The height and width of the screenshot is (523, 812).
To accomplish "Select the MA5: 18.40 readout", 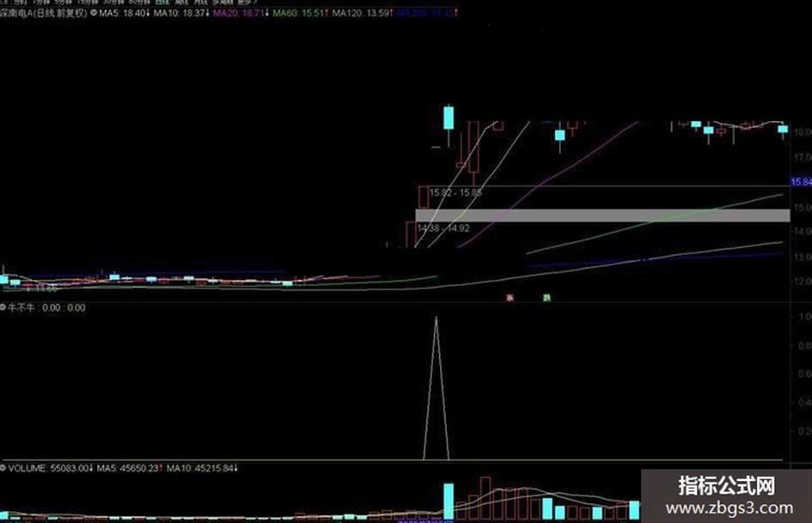I will click(x=124, y=13).
